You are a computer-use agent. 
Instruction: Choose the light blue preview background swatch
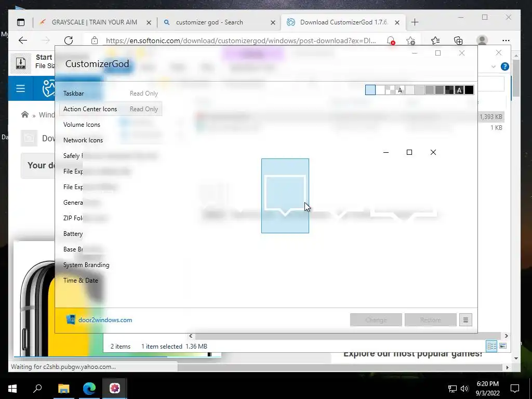(370, 90)
